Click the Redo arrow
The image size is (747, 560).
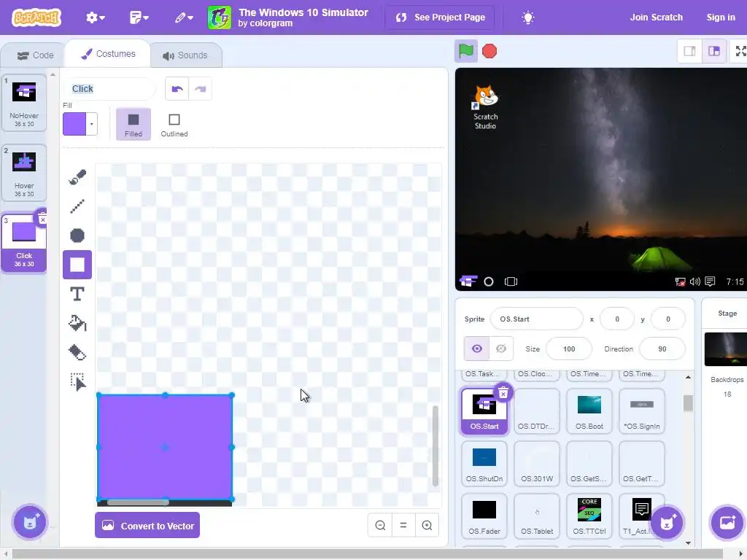[x=200, y=89]
